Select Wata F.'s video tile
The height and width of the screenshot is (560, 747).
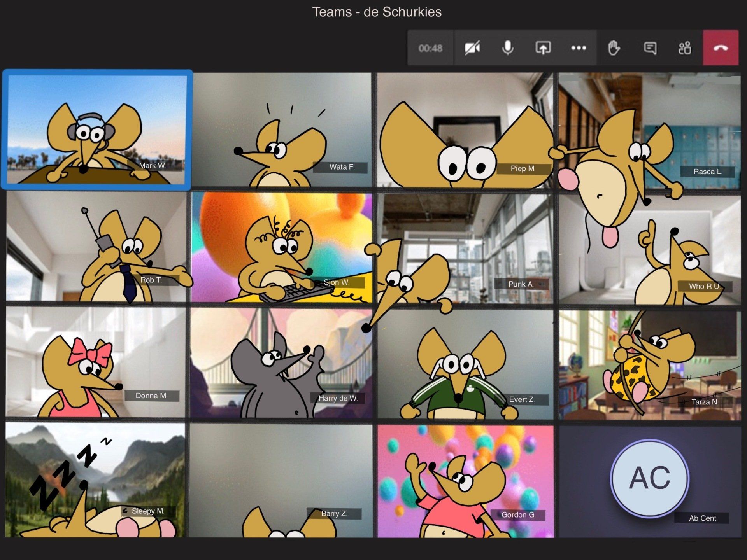282,130
